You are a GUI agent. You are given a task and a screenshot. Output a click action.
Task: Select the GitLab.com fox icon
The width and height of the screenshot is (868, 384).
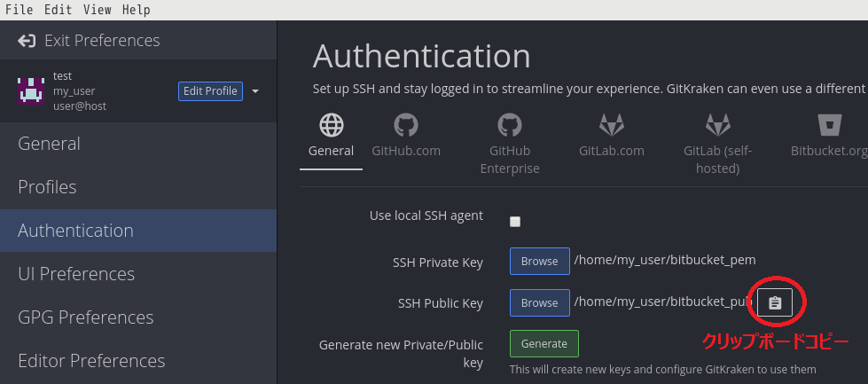tap(612, 124)
